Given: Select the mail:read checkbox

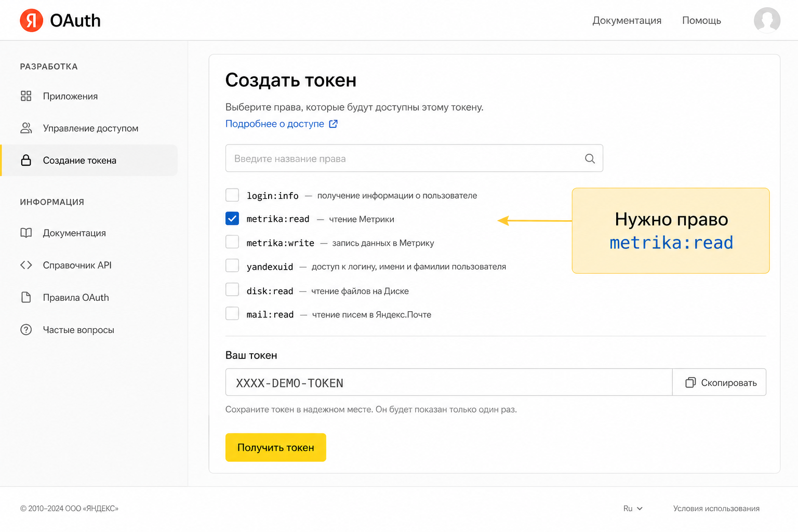Looking at the screenshot, I should click(232, 313).
